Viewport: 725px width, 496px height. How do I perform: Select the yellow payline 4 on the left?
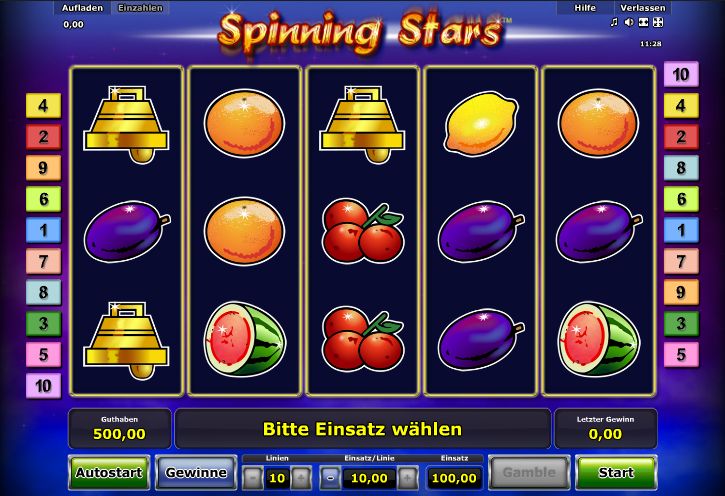(43, 105)
